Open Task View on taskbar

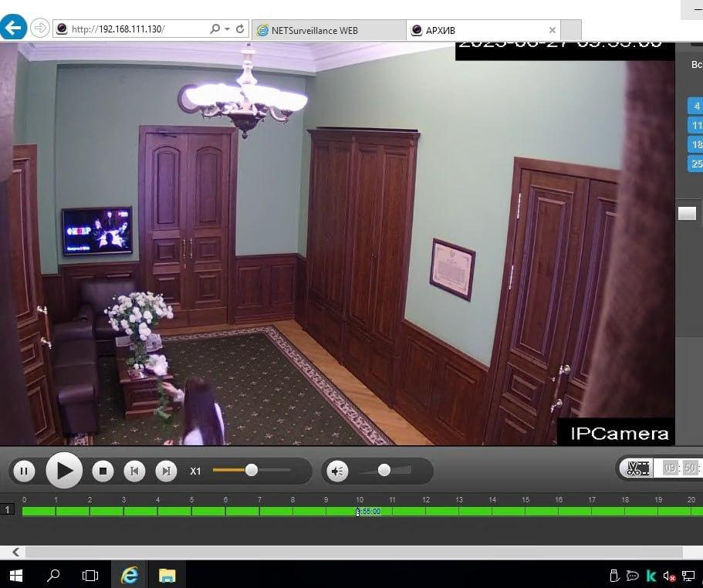tap(90, 576)
